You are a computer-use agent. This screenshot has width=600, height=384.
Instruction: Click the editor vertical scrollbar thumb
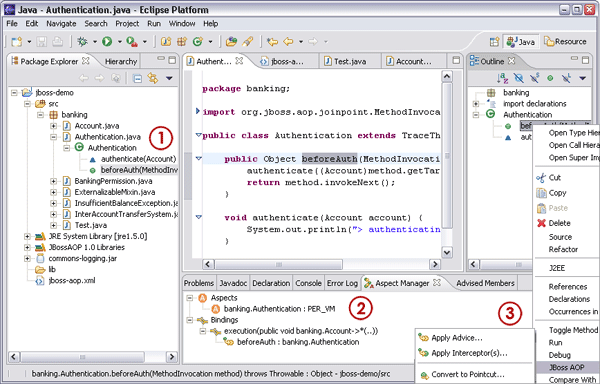pyautogui.click(x=447, y=156)
